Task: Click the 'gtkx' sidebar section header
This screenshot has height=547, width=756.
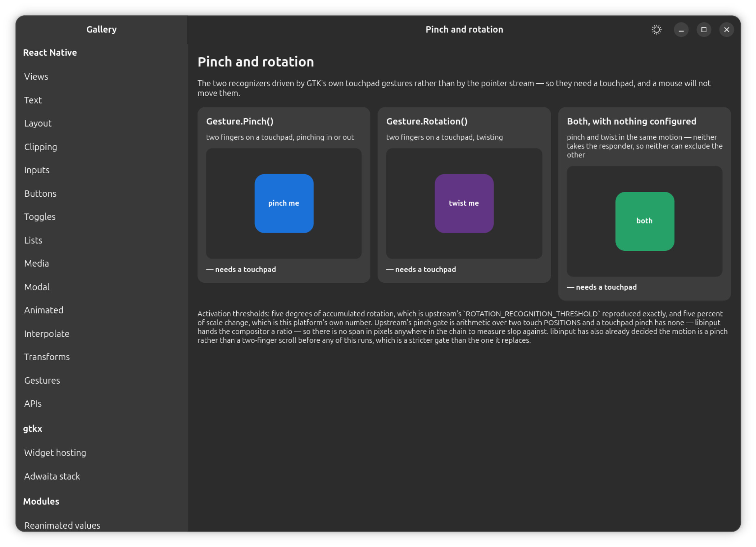Action: click(33, 429)
